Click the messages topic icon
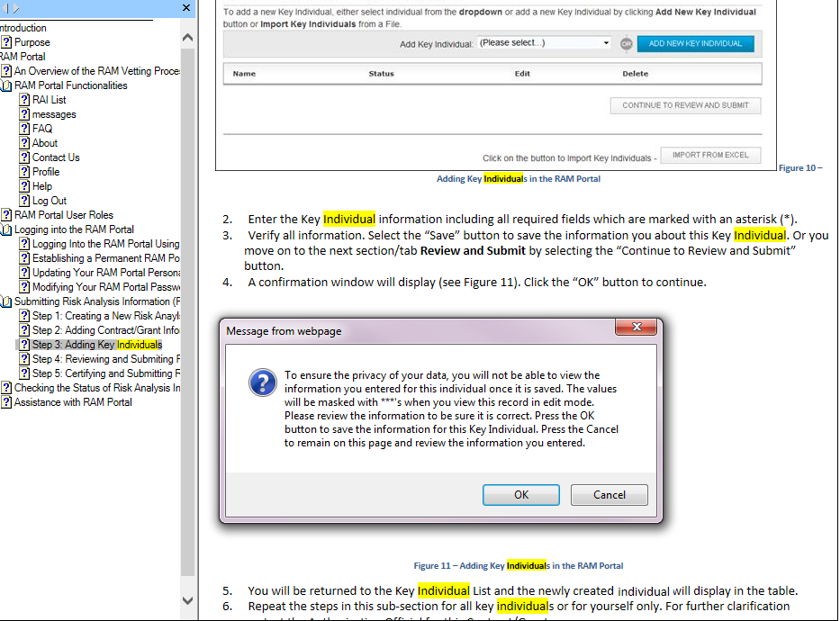 point(24,114)
